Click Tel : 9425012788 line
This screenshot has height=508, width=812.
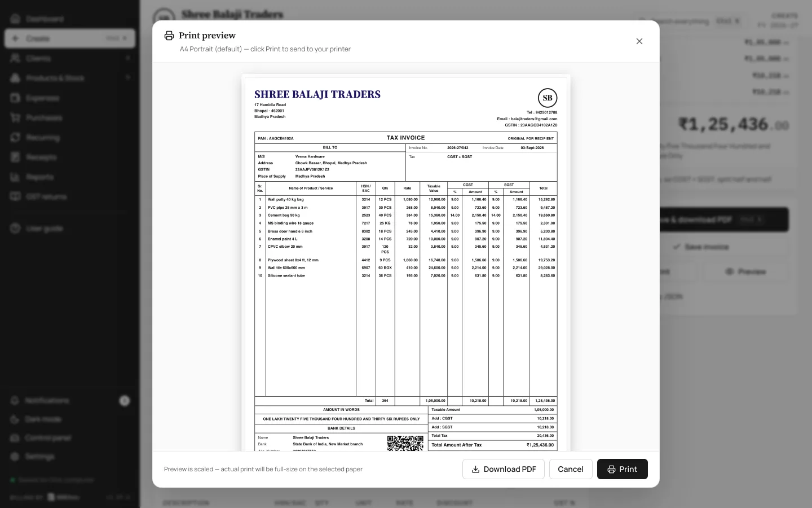tap(542, 112)
